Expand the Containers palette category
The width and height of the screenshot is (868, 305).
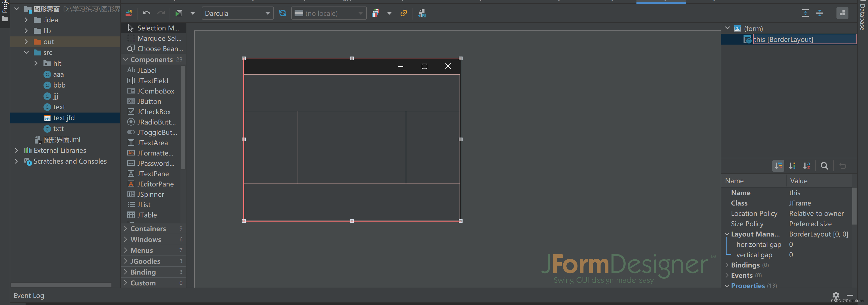click(x=148, y=229)
